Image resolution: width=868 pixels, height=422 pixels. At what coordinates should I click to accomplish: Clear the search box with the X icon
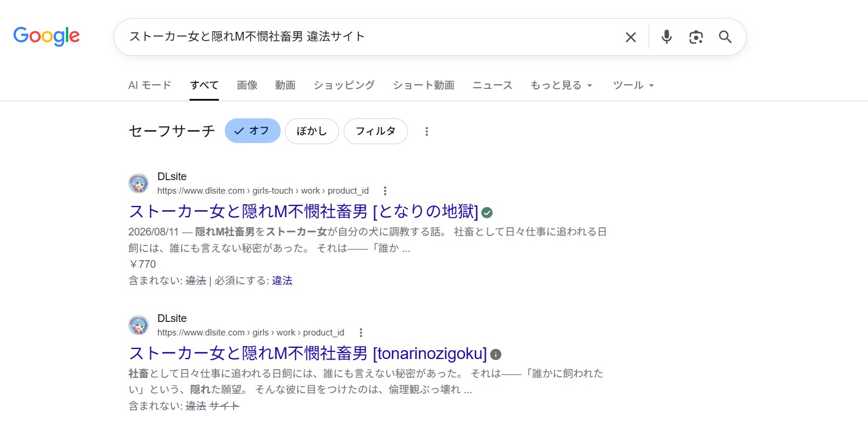point(631,37)
